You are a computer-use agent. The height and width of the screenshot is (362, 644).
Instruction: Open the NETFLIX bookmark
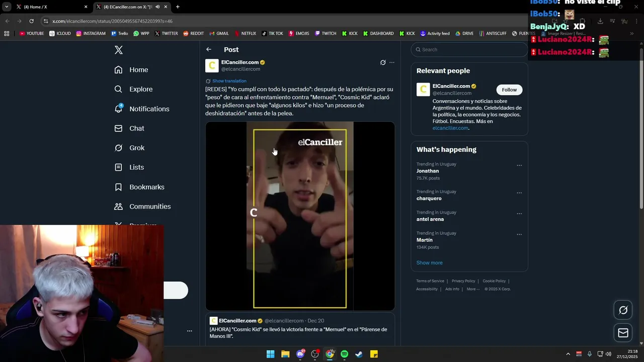pyautogui.click(x=245, y=34)
